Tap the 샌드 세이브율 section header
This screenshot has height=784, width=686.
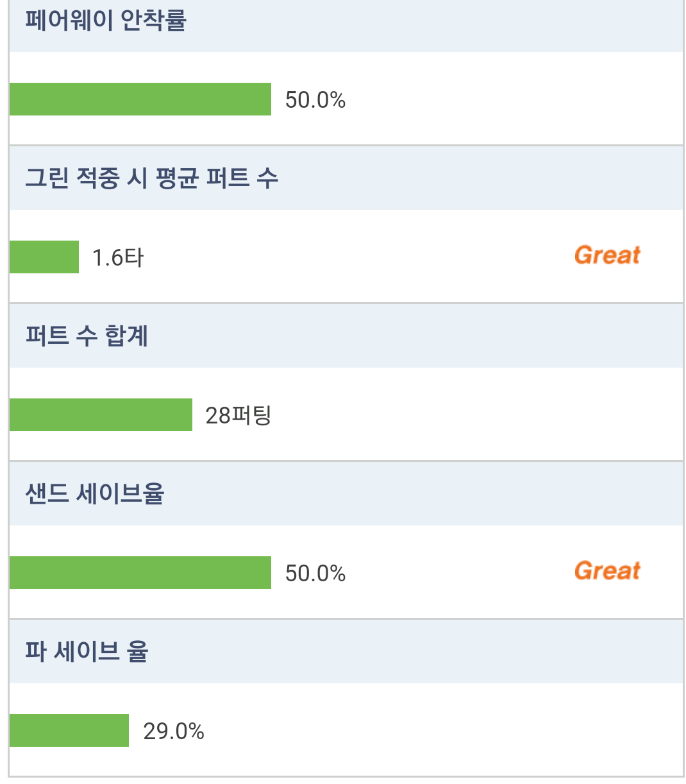(95, 494)
